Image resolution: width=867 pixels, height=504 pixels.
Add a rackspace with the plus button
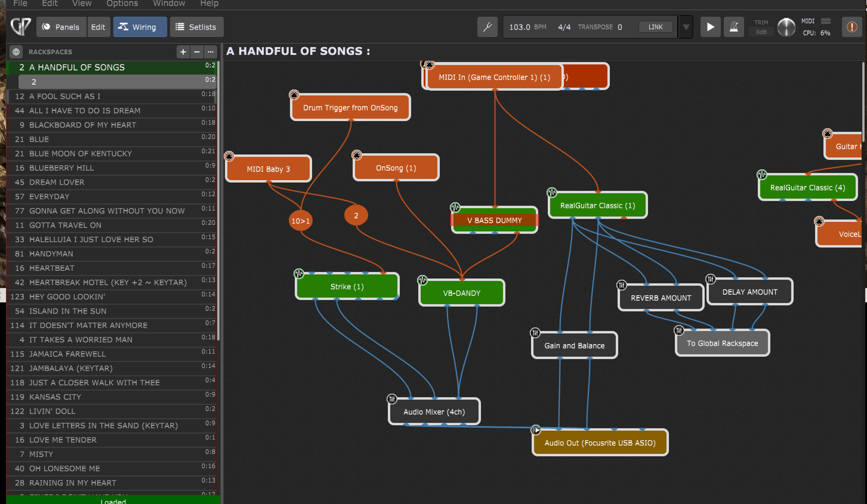(183, 52)
